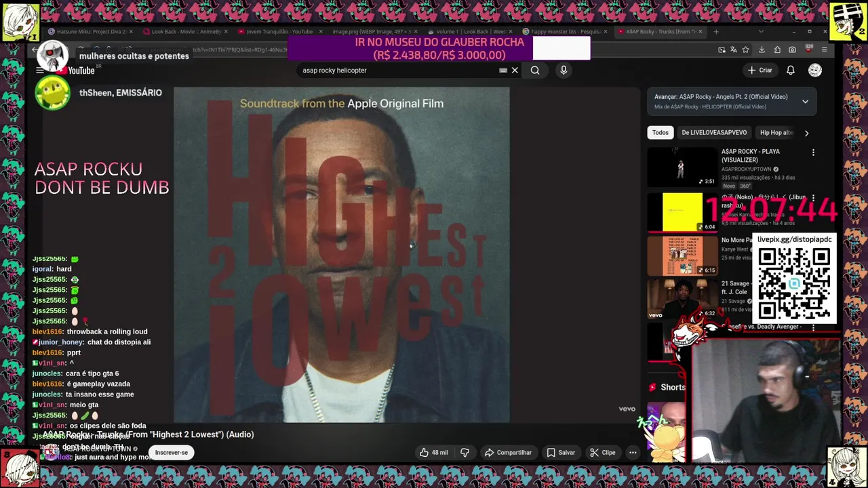This screenshot has height=488, width=868.
Task: Open the 21 Savage ft. J. Cole thumbnail
Action: [682, 299]
